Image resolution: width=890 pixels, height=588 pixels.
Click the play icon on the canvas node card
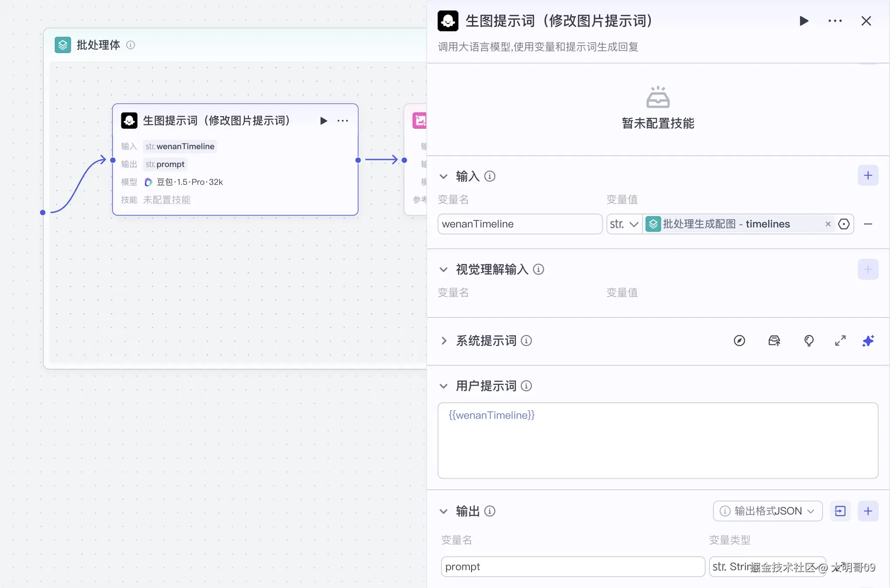323,121
